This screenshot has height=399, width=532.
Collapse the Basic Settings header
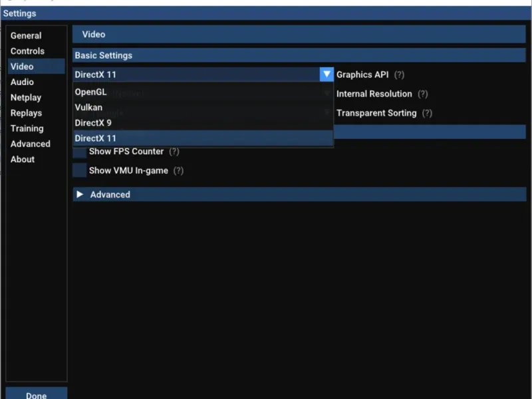(299, 55)
